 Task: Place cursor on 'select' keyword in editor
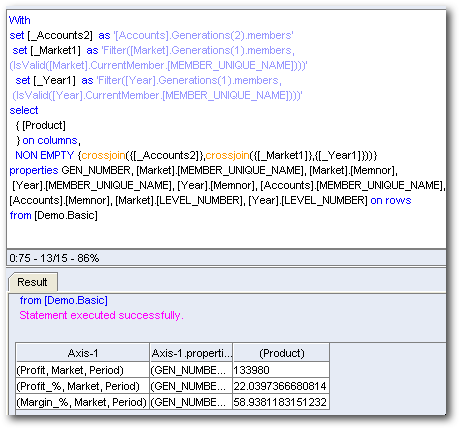click(24, 110)
